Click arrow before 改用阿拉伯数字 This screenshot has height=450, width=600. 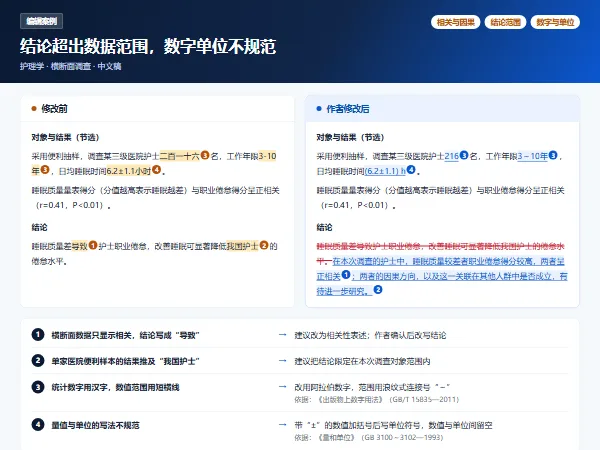point(282,387)
